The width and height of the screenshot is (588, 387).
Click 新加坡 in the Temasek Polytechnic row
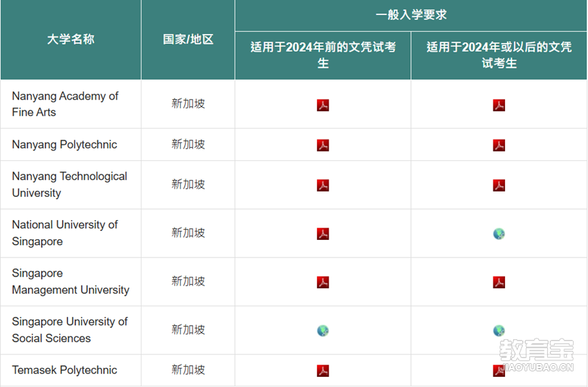click(189, 370)
